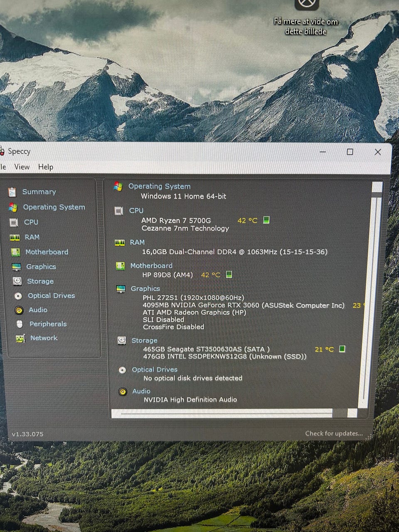
Task: Click the Seagate ST3500630AS drive line
Action: point(206,349)
